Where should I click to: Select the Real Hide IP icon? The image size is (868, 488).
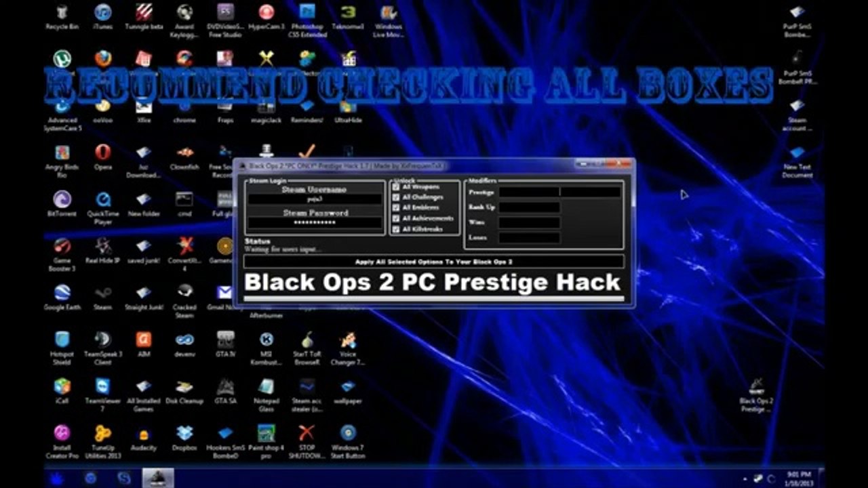tap(103, 251)
